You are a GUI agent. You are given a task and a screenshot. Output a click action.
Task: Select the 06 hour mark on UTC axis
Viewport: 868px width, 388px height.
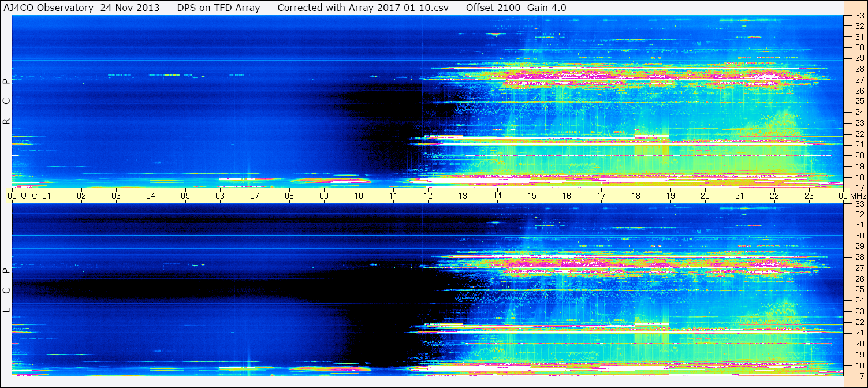pyautogui.click(x=220, y=196)
